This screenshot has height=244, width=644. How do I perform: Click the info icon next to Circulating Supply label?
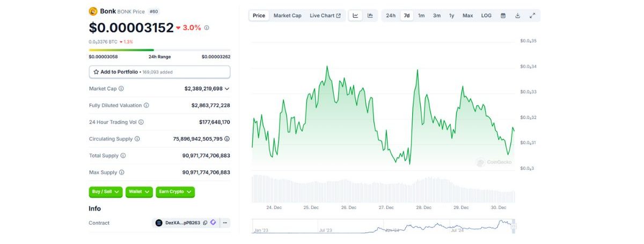pyautogui.click(x=137, y=139)
